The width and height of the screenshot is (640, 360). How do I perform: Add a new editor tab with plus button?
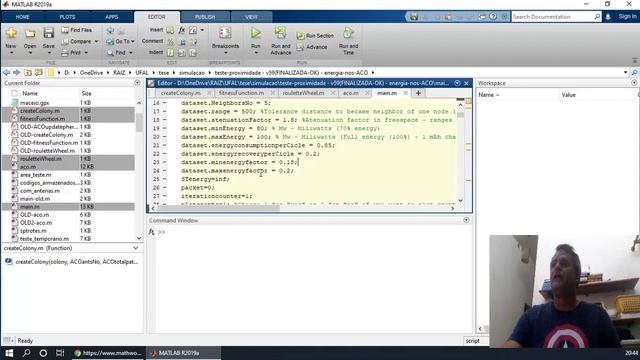click(418, 93)
